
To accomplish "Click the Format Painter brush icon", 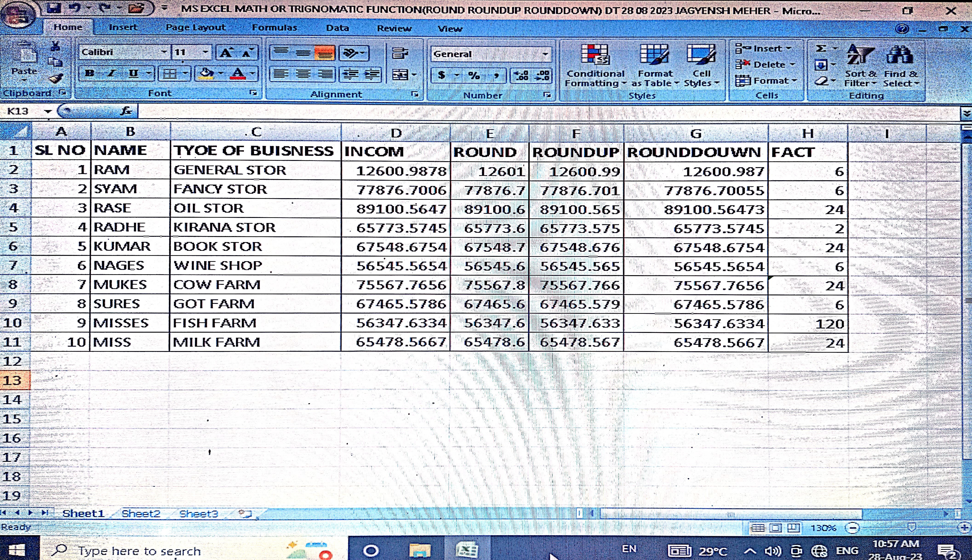I will (x=56, y=79).
